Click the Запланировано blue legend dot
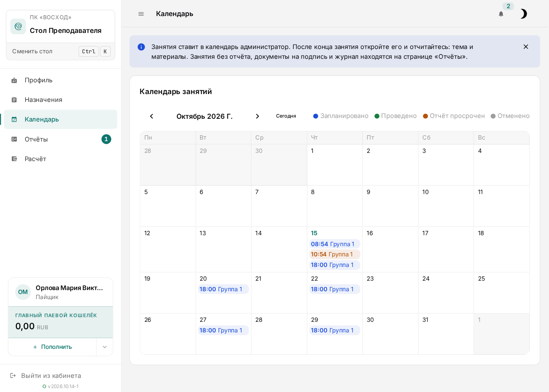 (x=316, y=116)
